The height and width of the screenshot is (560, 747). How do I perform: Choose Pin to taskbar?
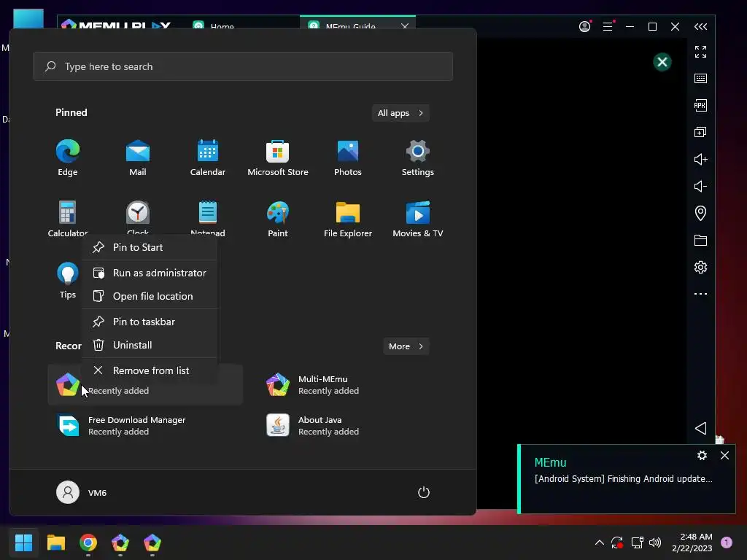click(x=150, y=322)
